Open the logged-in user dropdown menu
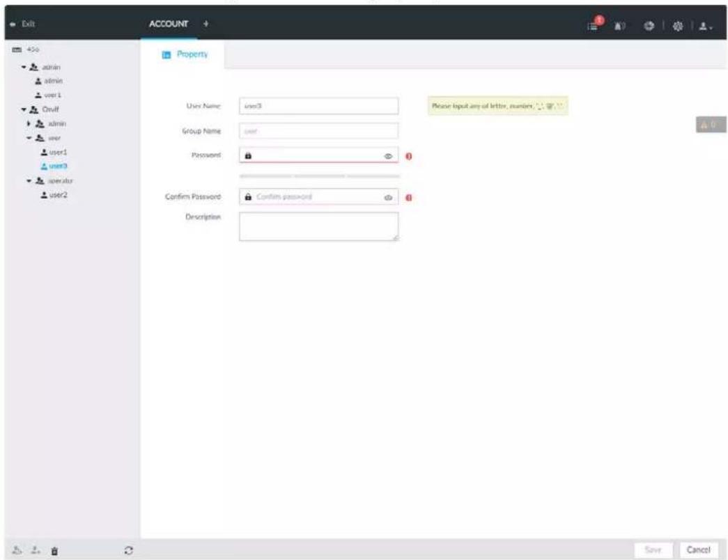This screenshot has width=728, height=560. (706, 26)
